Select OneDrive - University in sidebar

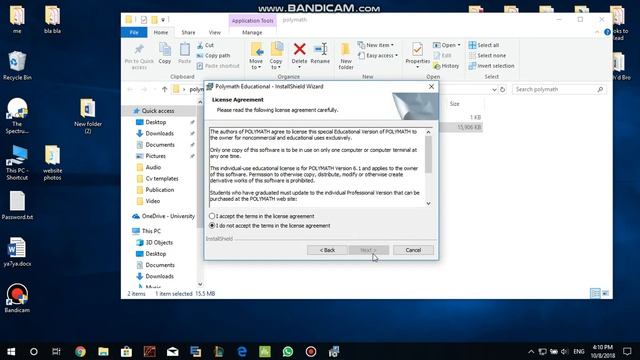[163, 216]
